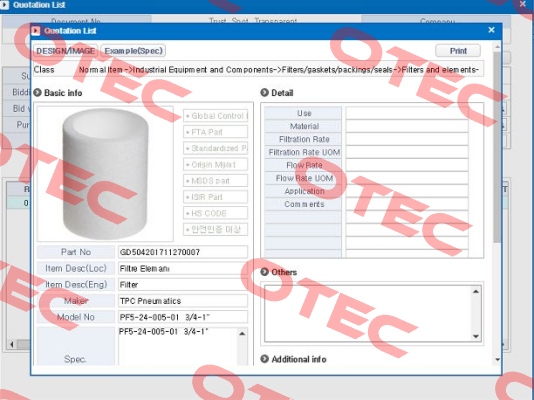Image resolution: width=534 pixels, height=400 pixels.
Task: Toggle the FTA Part checkbox
Action: (x=216, y=132)
